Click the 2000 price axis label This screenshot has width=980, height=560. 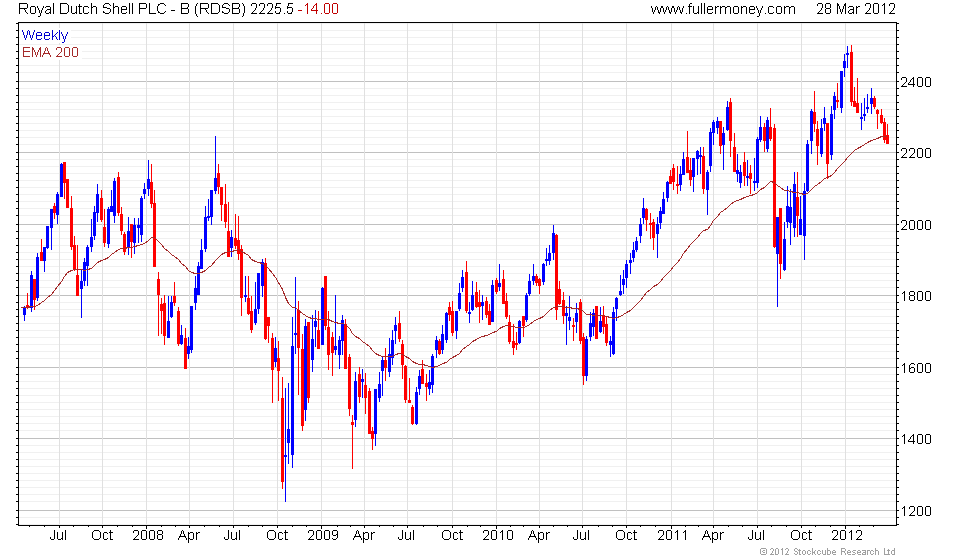coord(916,225)
